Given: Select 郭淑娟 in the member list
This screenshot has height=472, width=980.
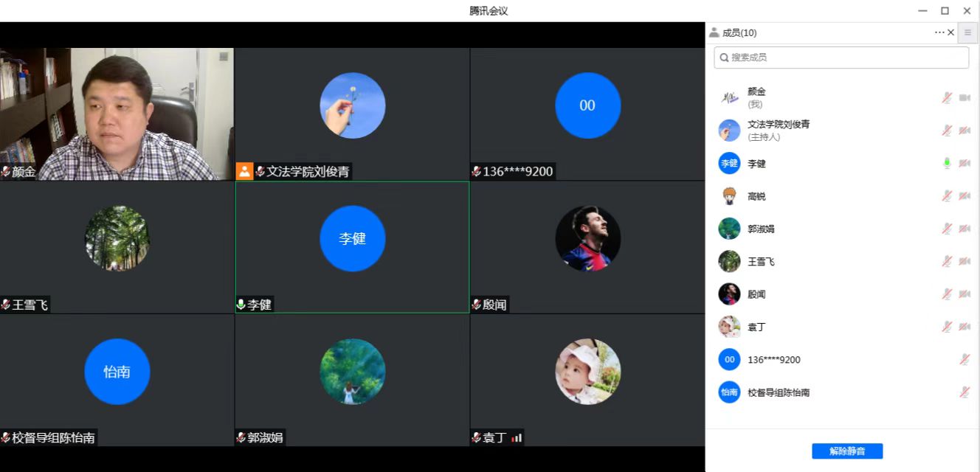Looking at the screenshot, I should point(761,229).
